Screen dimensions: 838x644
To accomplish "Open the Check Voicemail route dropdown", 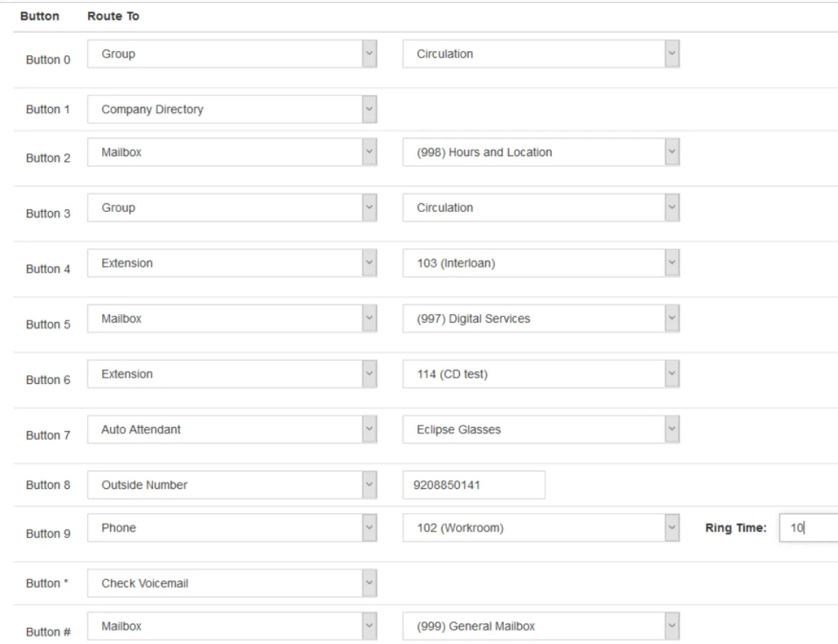I will pos(232,584).
